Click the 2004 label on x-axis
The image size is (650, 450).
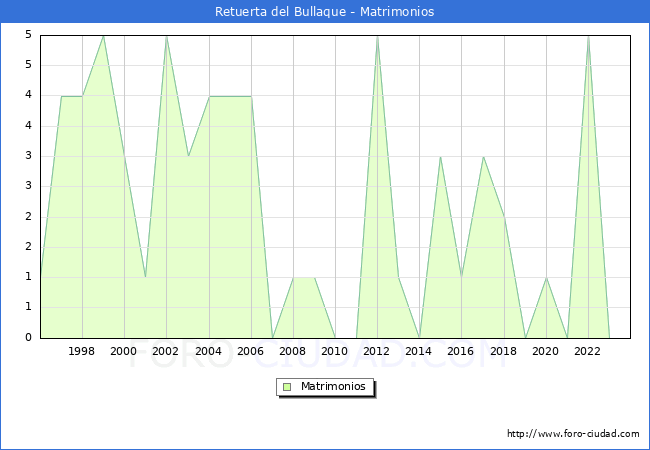(x=208, y=351)
